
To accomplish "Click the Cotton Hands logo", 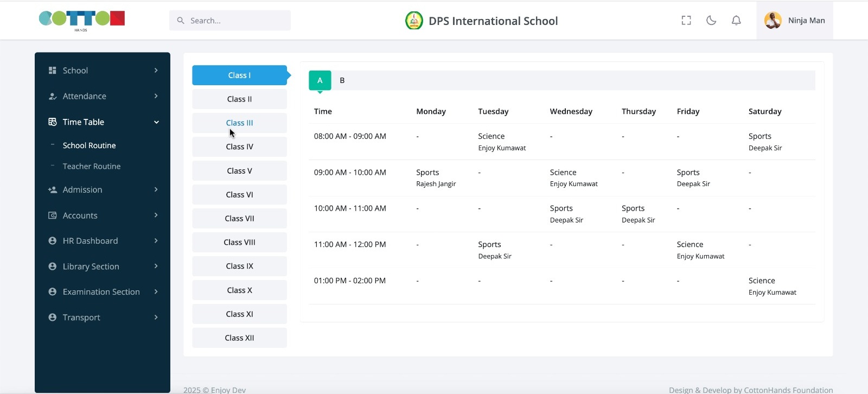I will click(x=82, y=20).
